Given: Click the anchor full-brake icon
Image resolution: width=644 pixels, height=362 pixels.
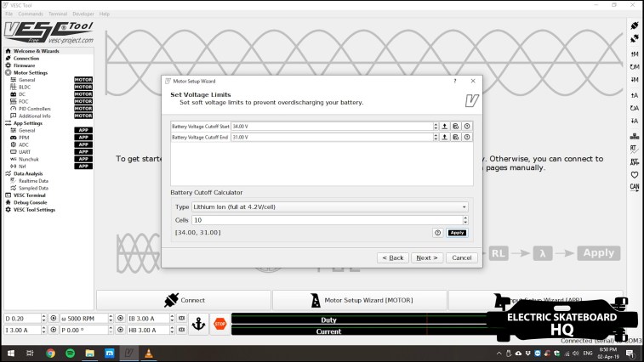Looking at the screenshot, I should click(199, 324).
